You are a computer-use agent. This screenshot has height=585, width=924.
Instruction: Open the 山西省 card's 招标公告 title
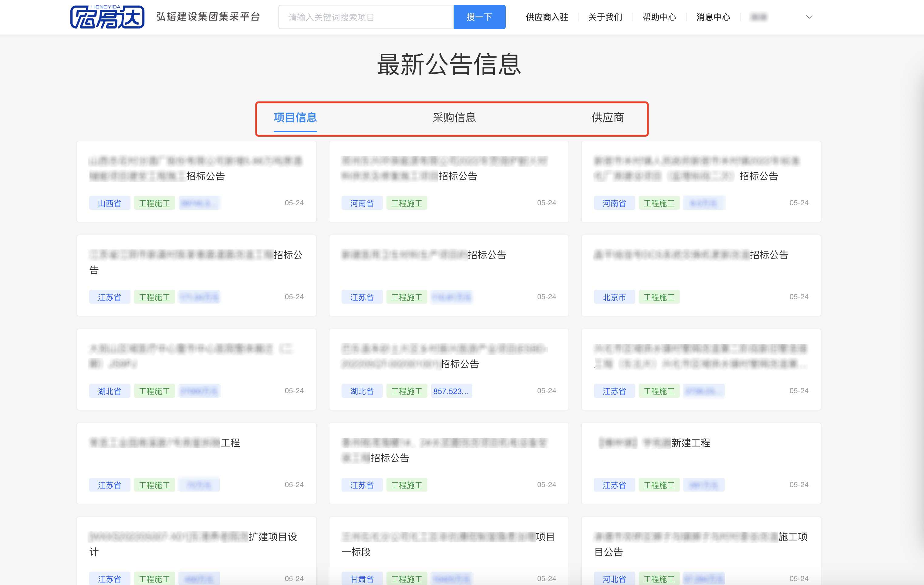click(196, 168)
